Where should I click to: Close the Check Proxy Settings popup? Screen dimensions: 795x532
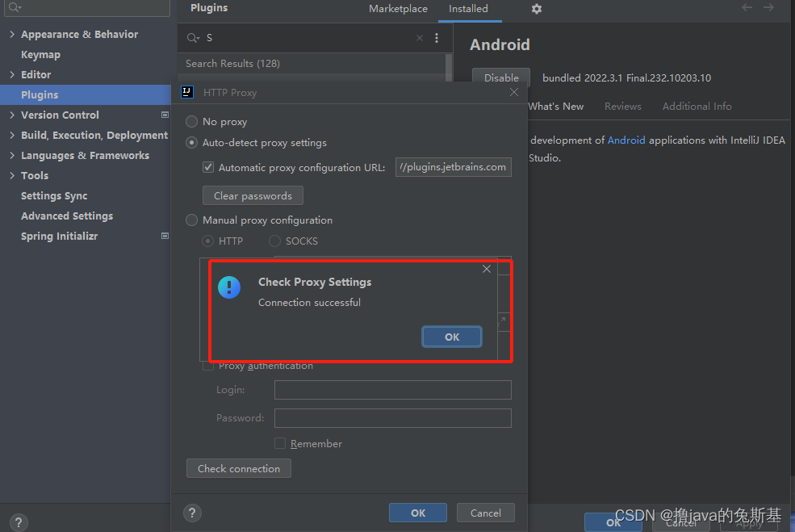click(487, 269)
